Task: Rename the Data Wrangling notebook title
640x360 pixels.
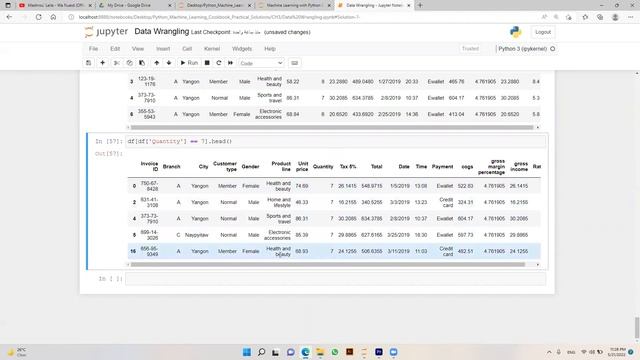Action: tap(162, 31)
